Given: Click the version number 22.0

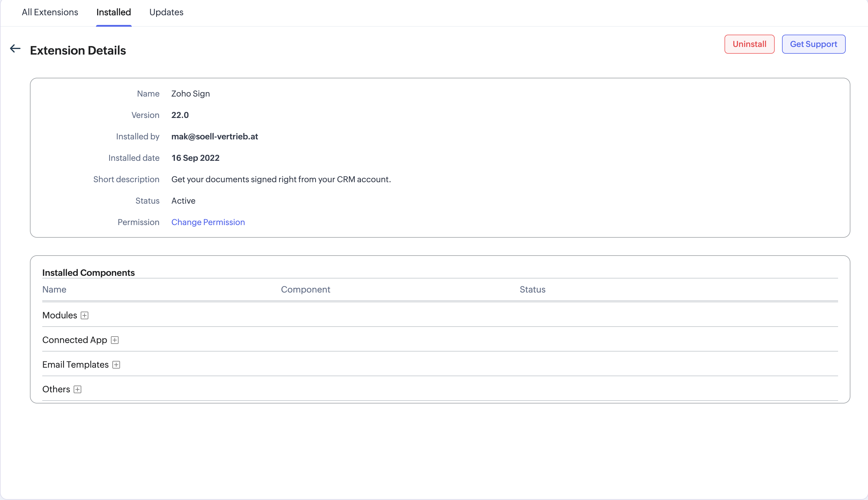Looking at the screenshot, I should (x=180, y=115).
